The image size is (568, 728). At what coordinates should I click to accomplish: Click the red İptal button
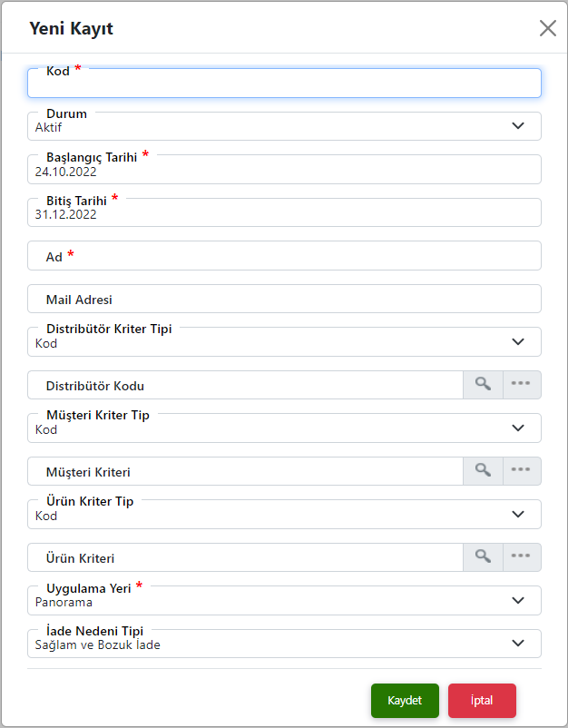tap(482, 701)
